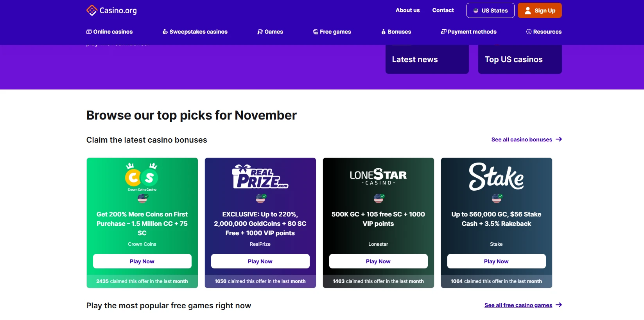The image size is (644, 320).
Task: Follow the See all casino bonuses link
Action: [522, 139]
